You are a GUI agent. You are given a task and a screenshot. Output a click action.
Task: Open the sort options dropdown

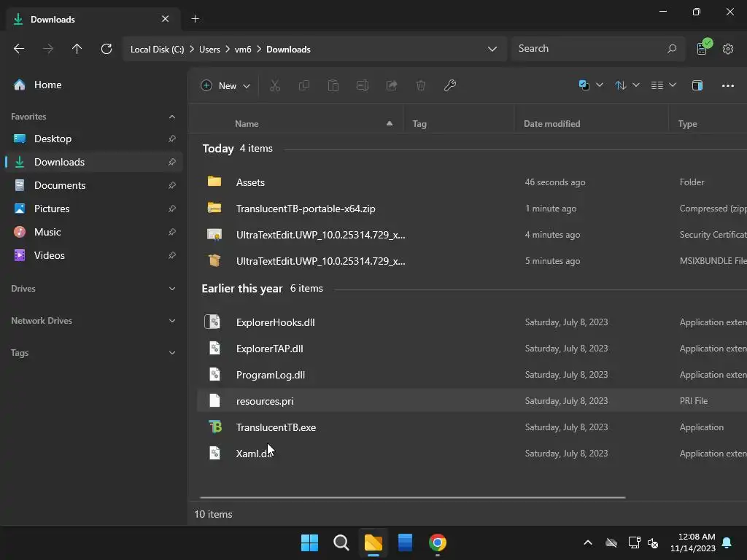pyautogui.click(x=627, y=85)
